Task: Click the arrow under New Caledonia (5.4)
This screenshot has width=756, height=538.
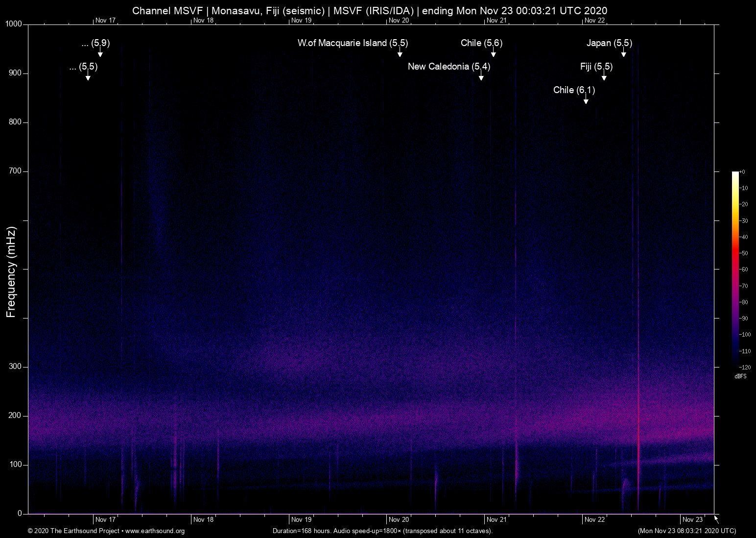Action: tap(481, 76)
